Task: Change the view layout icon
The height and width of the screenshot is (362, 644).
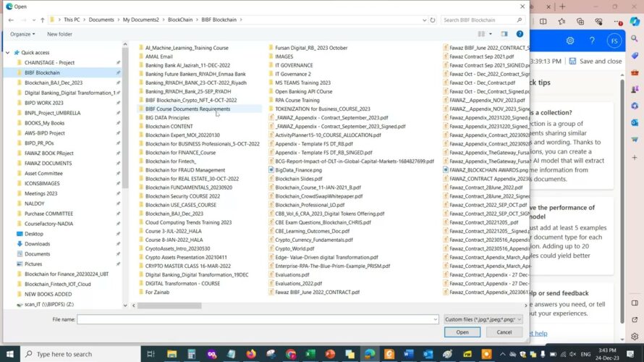Action: (x=481, y=34)
